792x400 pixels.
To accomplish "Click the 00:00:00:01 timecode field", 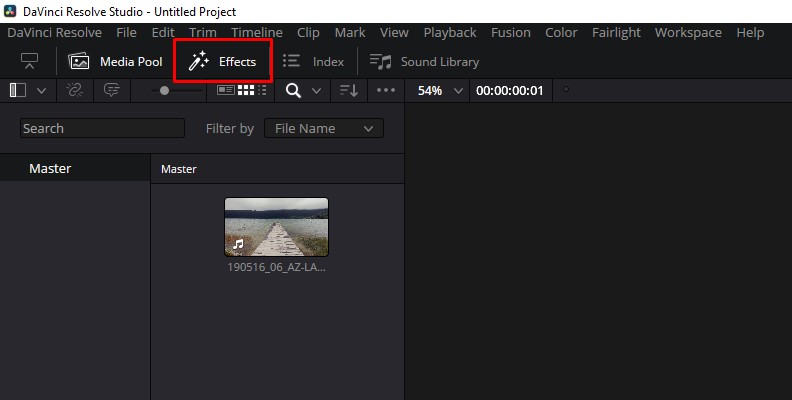I will click(510, 91).
